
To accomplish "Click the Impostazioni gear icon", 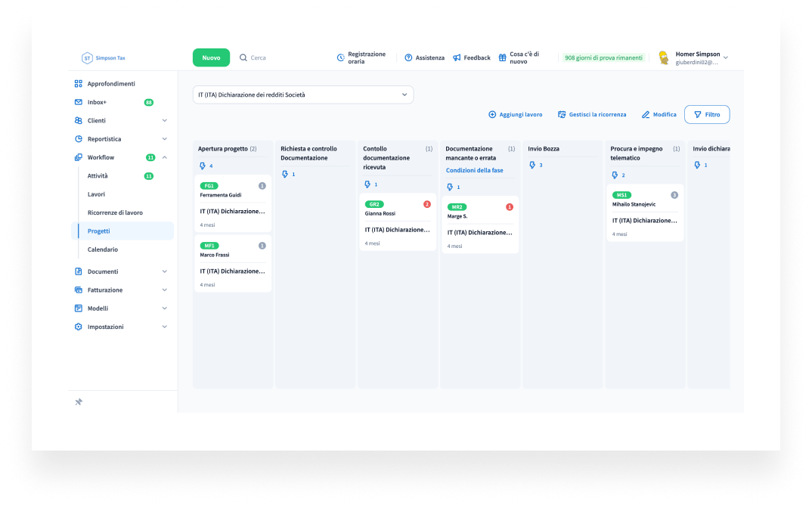I will click(x=78, y=327).
